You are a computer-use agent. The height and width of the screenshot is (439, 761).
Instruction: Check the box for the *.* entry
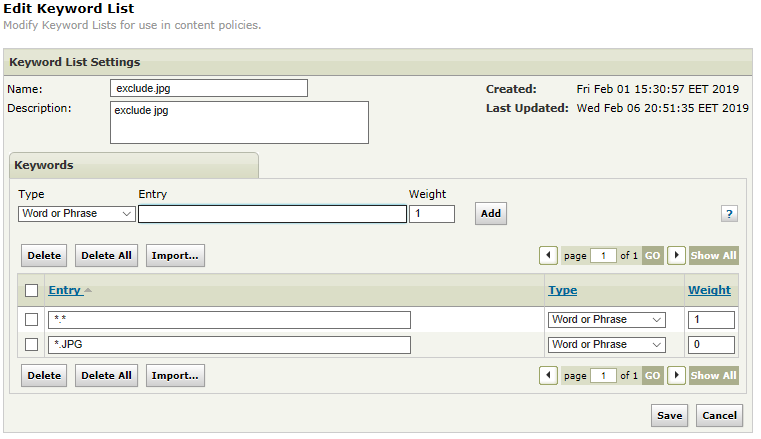tap(32, 320)
